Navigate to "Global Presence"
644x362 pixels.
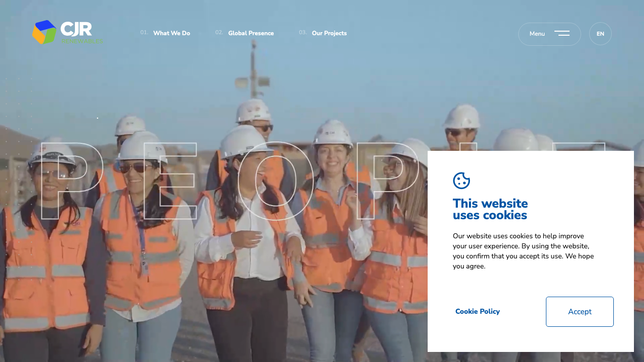click(x=251, y=33)
